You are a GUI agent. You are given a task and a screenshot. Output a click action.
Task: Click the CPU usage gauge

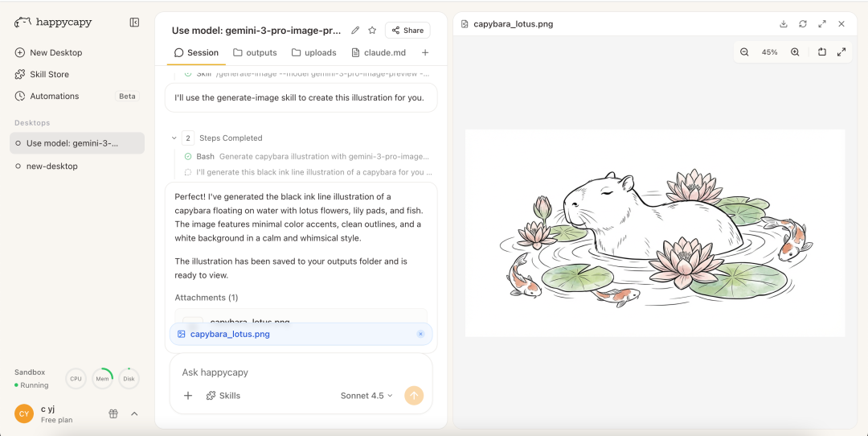pyautogui.click(x=76, y=379)
